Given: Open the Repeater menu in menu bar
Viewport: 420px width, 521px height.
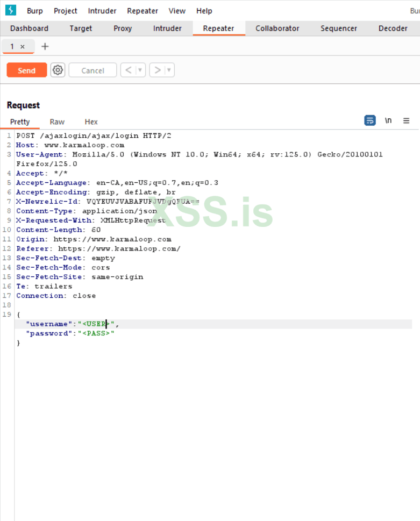Looking at the screenshot, I should [x=143, y=11].
